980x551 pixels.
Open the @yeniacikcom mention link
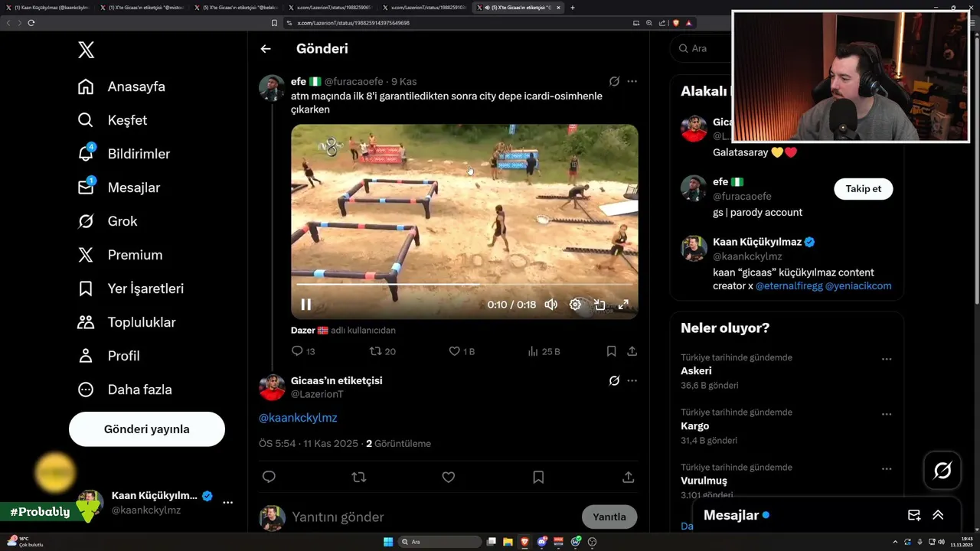(x=858, y=286)
